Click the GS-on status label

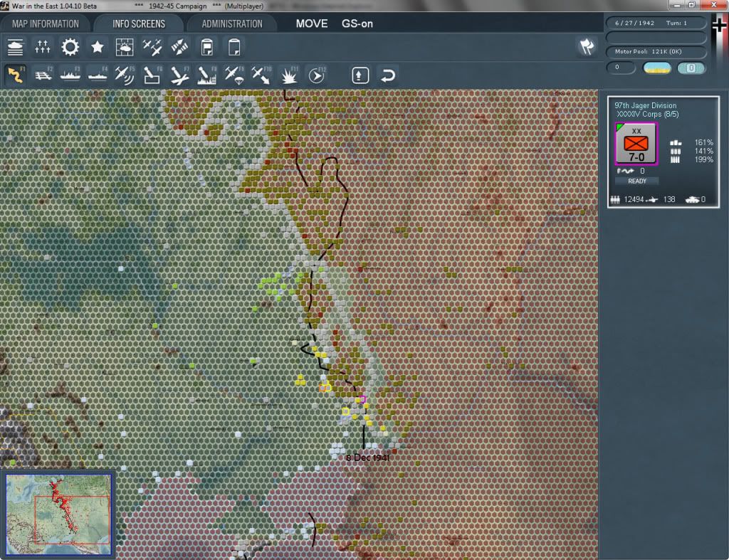click(x=357, y=23)
